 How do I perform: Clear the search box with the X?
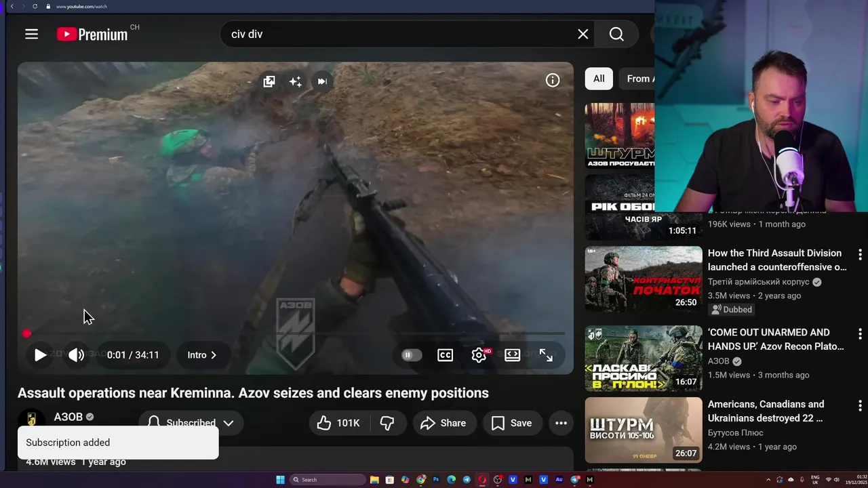coord(583,34)
